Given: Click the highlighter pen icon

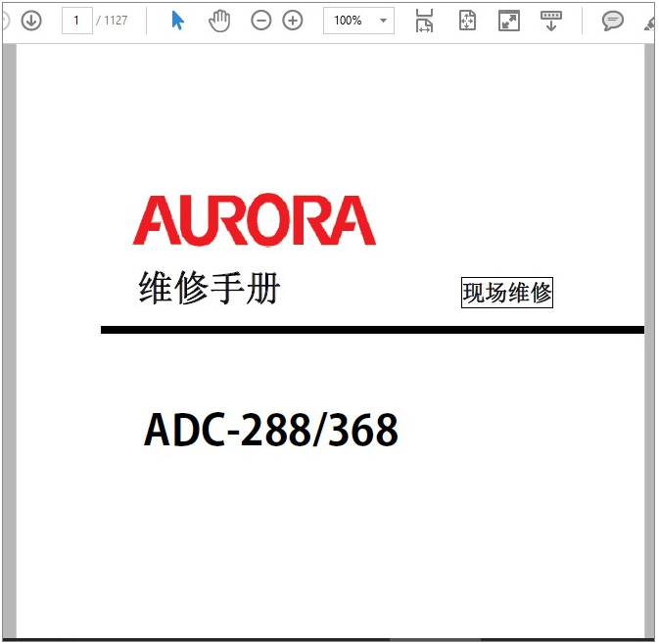Looking at the screenshot, I should point(651,23).
